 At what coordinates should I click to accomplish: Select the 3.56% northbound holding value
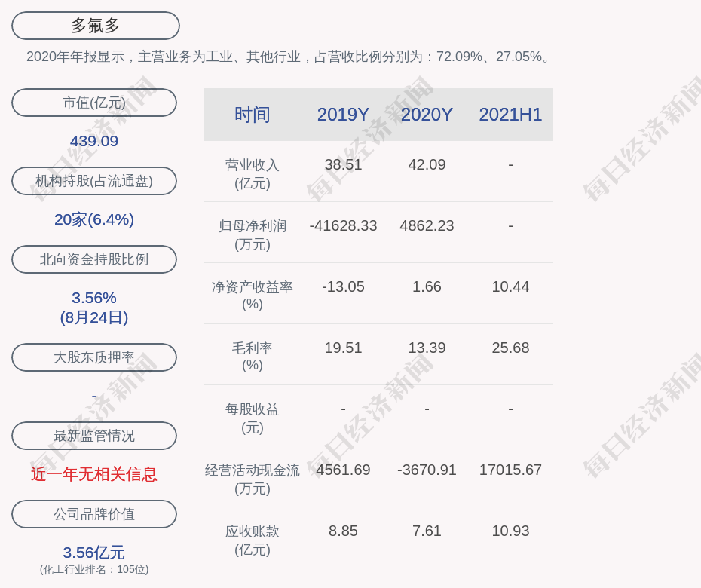94,298
